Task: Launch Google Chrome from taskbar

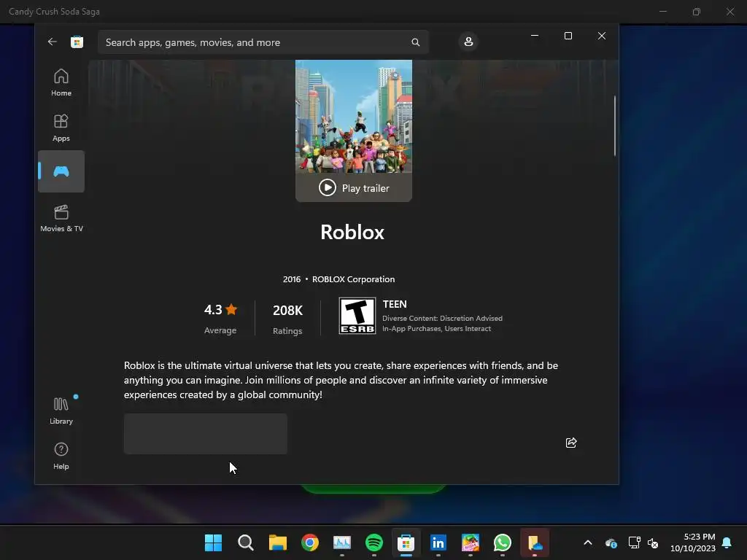Action: point(309,542)
